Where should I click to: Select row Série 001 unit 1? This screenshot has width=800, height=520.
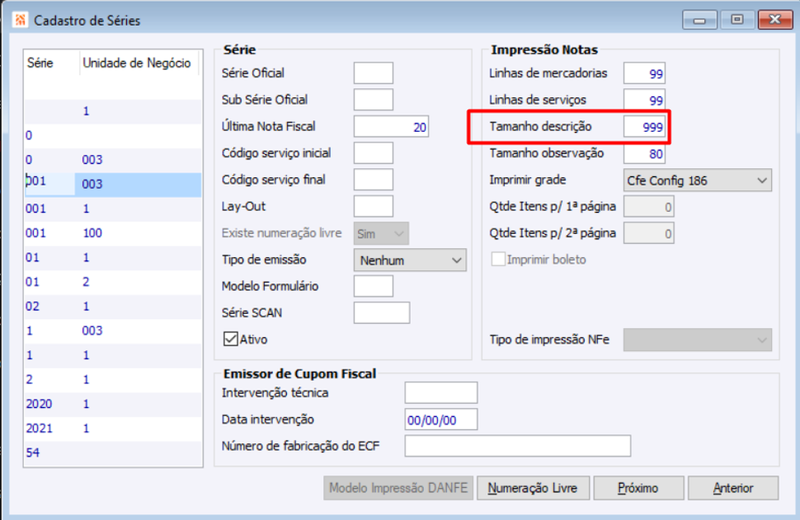point(113,209)
